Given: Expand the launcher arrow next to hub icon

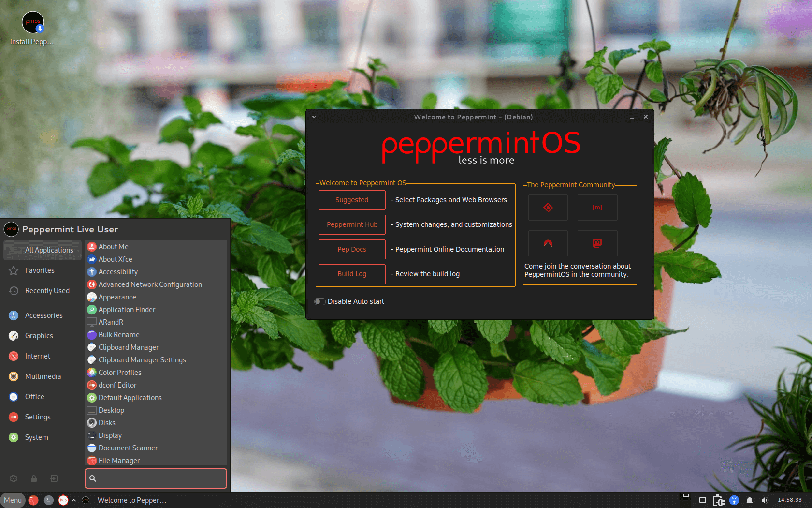Looking at the screenshot, I should [x=74, y=500].
